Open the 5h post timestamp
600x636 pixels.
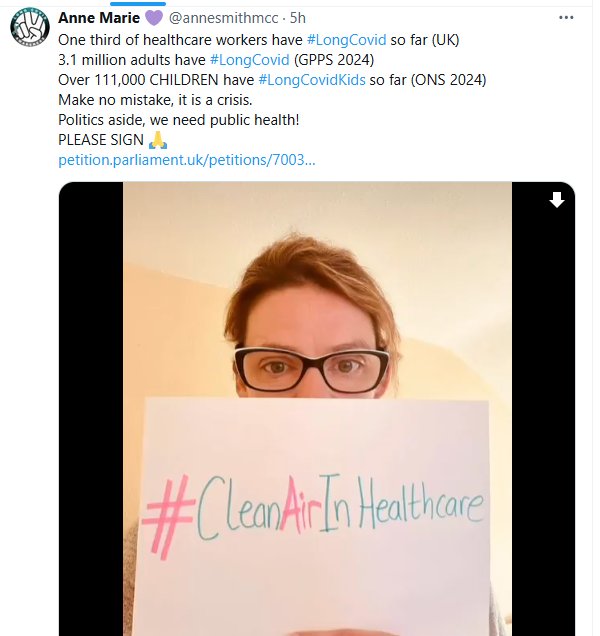(298, 18)
